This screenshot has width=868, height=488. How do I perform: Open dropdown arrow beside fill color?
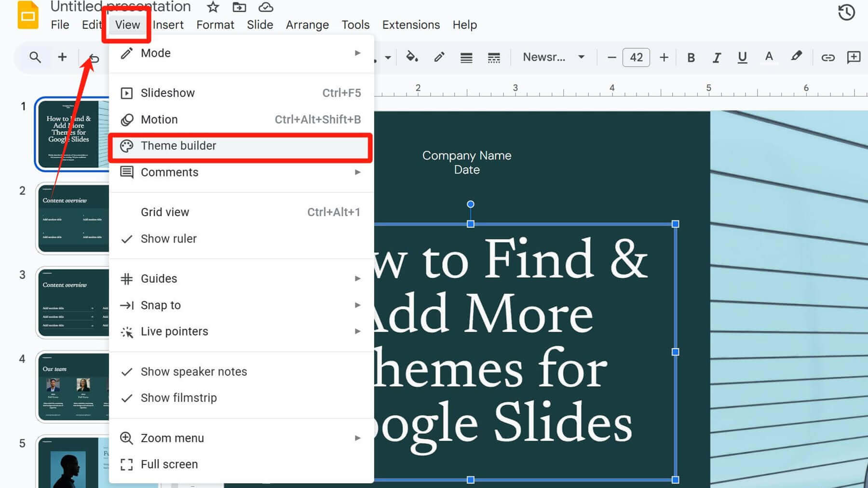388,57
